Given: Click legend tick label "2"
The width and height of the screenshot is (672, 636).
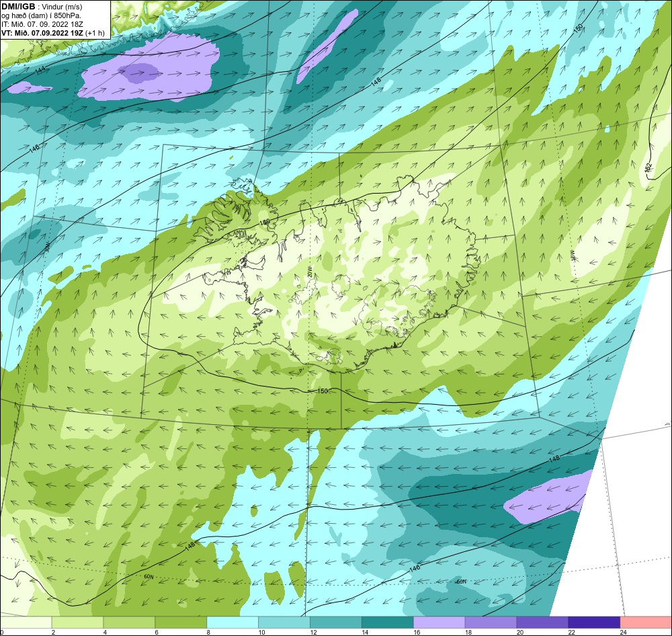Looking at the screenshot, I should (x=53, y=632).
